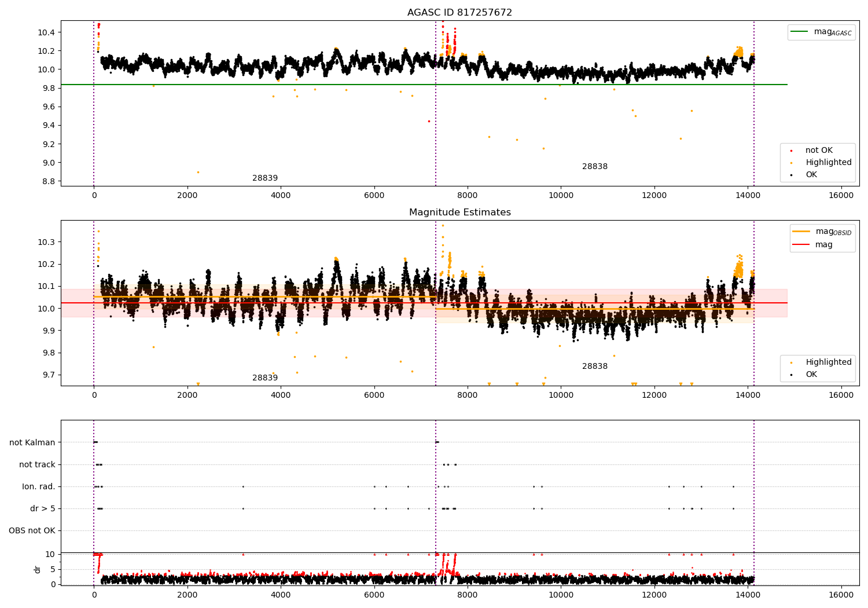Click '14000' x tick under bottom dr plot
The width and height of the screenshot is (868, 608).
tap(748, 595)
